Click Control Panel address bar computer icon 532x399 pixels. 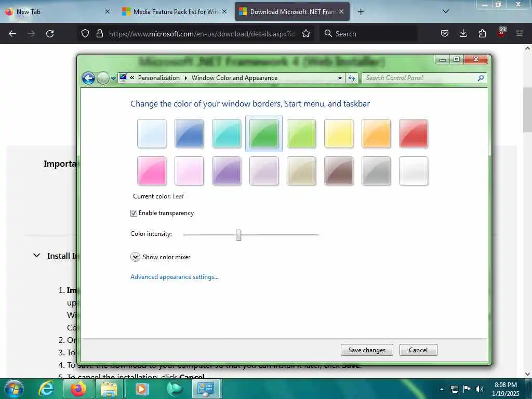click(x=123, y=78)
